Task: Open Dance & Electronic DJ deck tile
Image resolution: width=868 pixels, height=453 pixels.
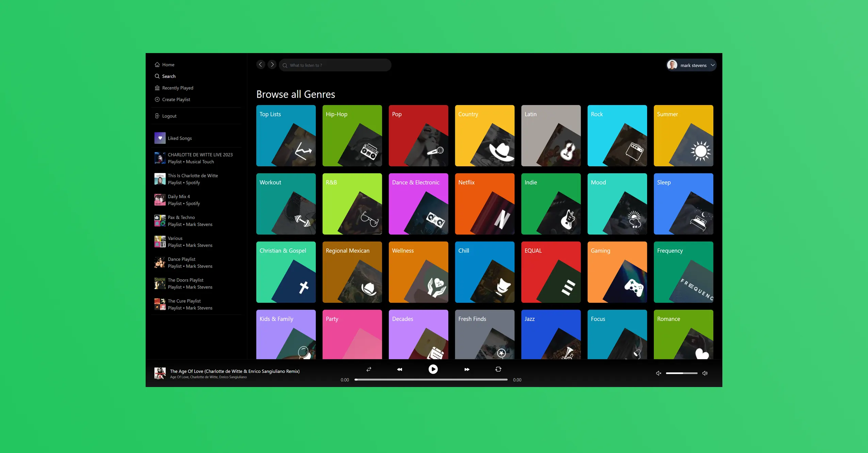Action: pyautogui.click(x=419, y=204)
